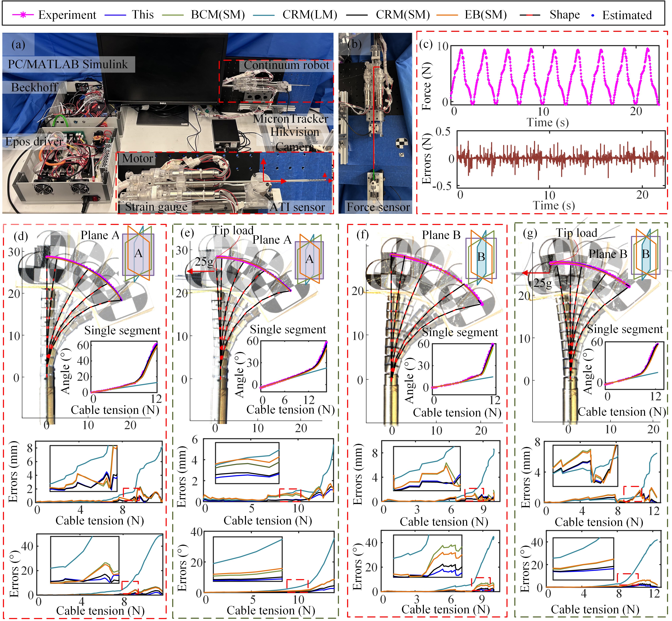672x621 pixels.
Task: Select the Force (N) axis label in panel (c)
Action: coord(427,87)
